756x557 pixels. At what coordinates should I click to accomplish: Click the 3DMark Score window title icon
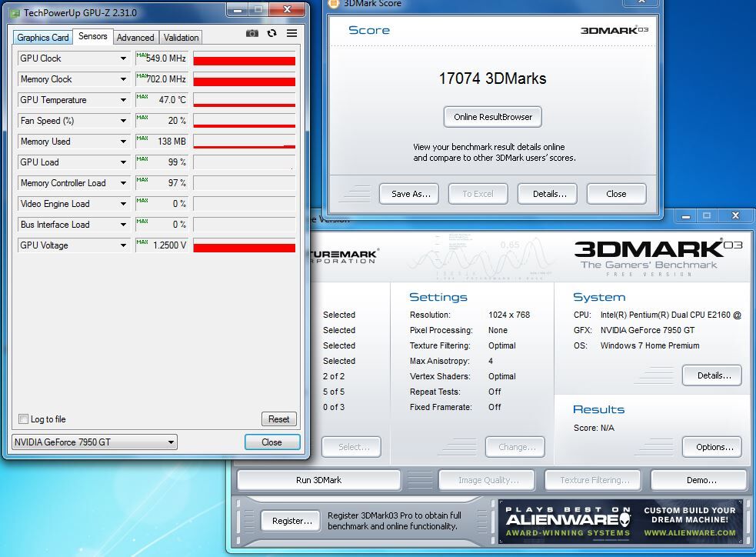coord(333,3)
